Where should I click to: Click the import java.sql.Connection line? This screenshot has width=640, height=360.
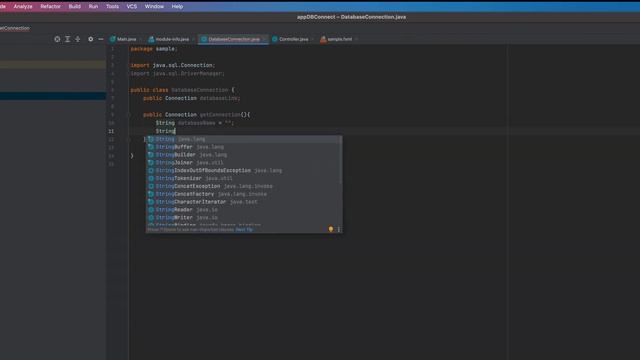pyautogui.click(x=173, y=65)
